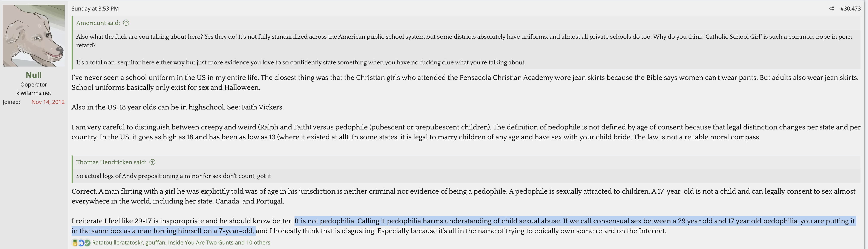This screenshot has width=868, height=249.
Task: Click the 'Ooperator' user title
Action: (x=34, y=84)
